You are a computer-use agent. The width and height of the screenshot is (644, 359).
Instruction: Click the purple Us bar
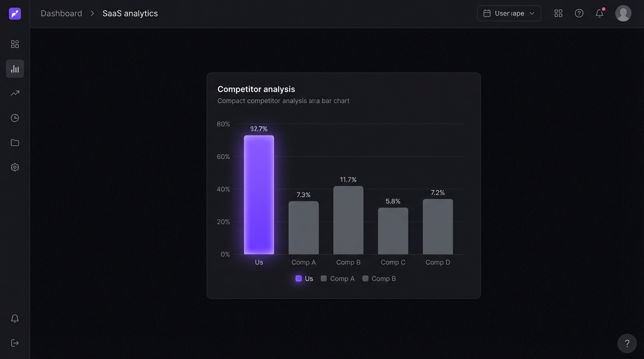point(259,195)
